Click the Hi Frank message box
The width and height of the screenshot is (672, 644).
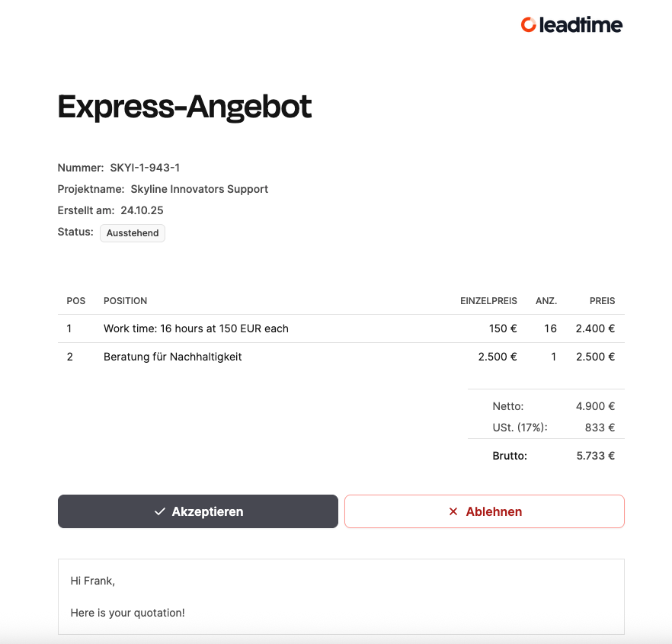pyautogui.click(x=341, y=597)
